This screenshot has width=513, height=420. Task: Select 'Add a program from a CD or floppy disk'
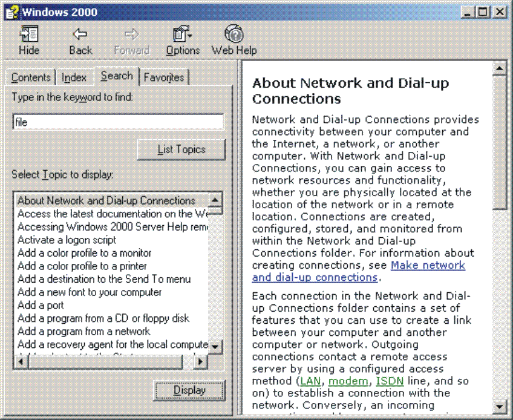click(111, 318)
